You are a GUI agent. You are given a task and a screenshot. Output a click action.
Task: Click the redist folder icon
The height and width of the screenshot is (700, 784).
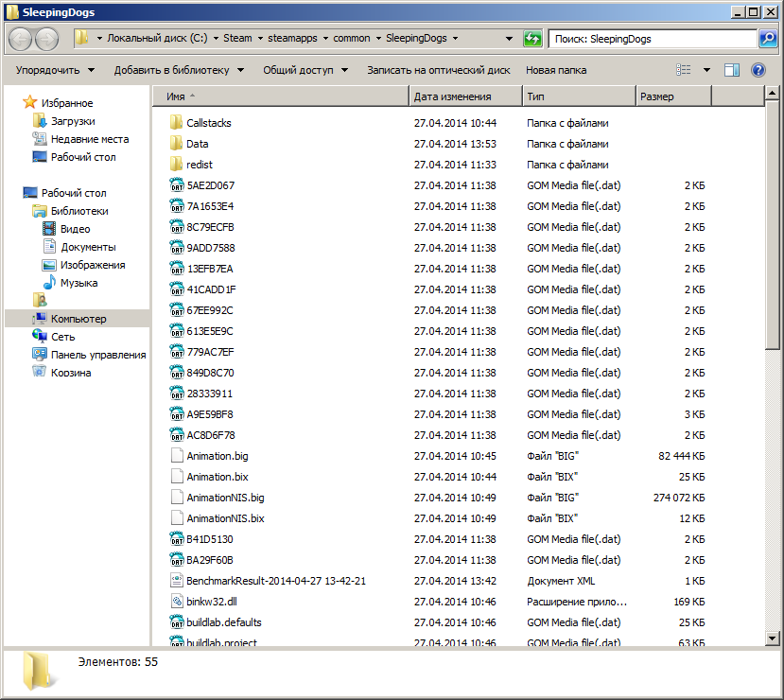click(176, 164)
